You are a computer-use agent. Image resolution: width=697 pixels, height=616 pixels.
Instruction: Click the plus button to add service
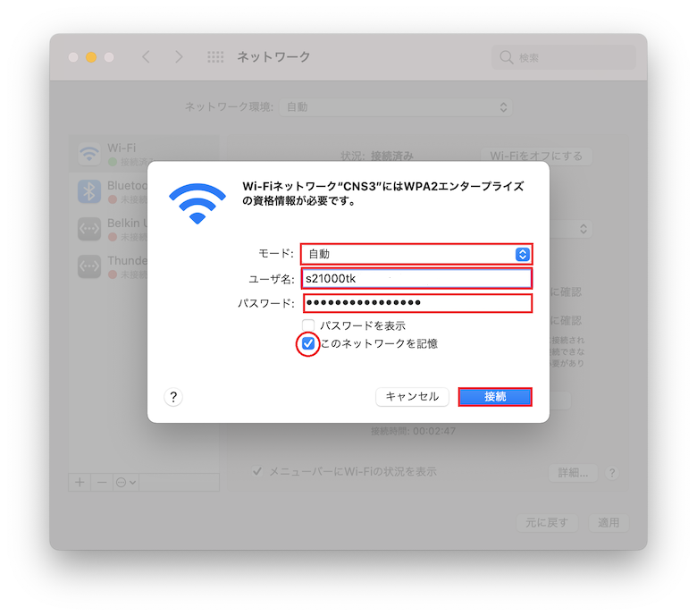pyautogui.click(x=80, y=482)
